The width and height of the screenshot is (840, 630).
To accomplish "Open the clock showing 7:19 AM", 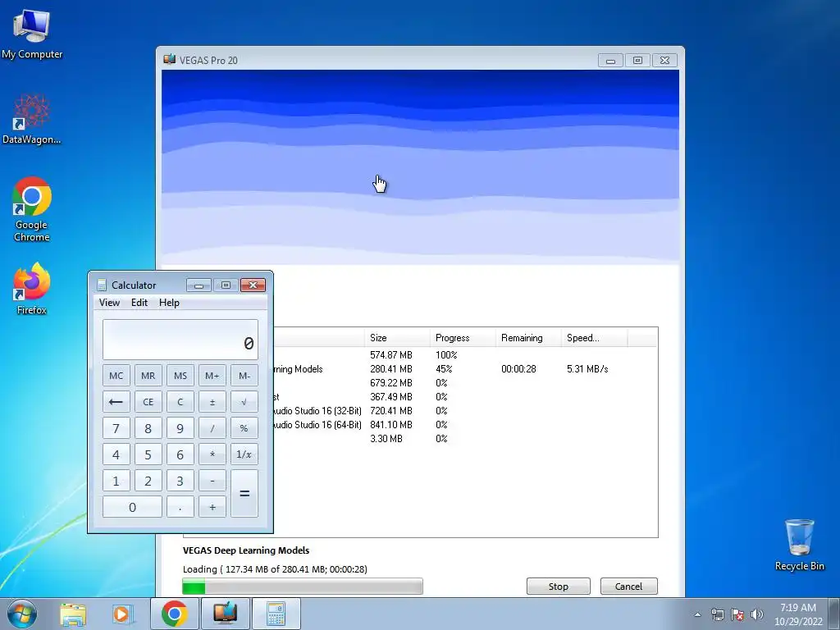I will [797, 614].
